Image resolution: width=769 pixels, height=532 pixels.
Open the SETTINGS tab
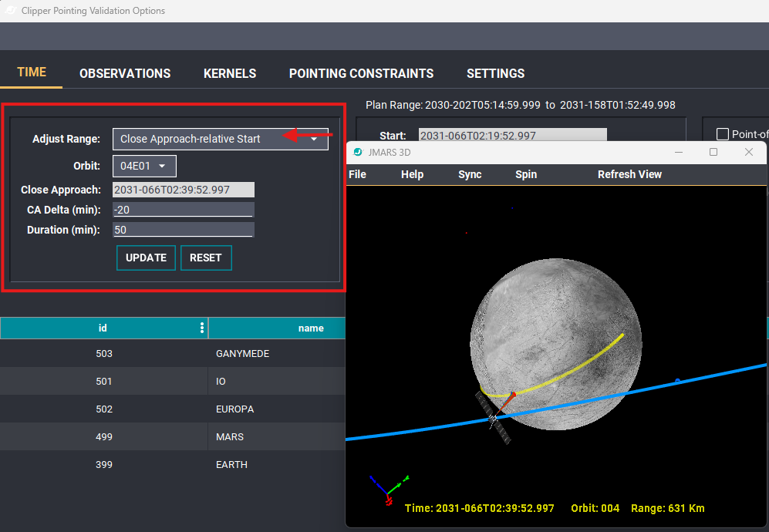[x=495, y=73]
